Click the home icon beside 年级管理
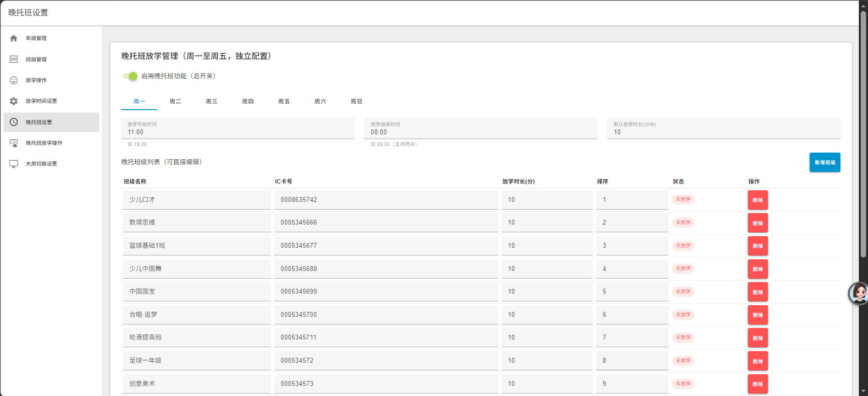Screen dimensions: 868x396 coord(14,39)
